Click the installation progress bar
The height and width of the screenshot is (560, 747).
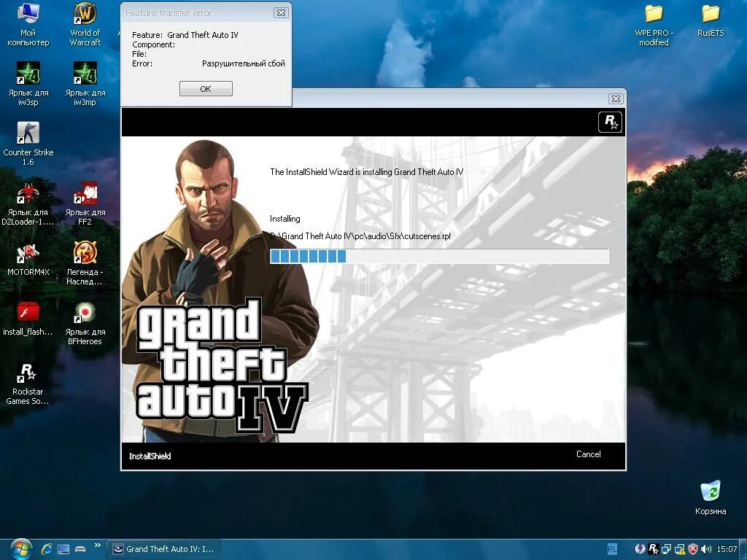pyautogui.click(x=439, y=256)
